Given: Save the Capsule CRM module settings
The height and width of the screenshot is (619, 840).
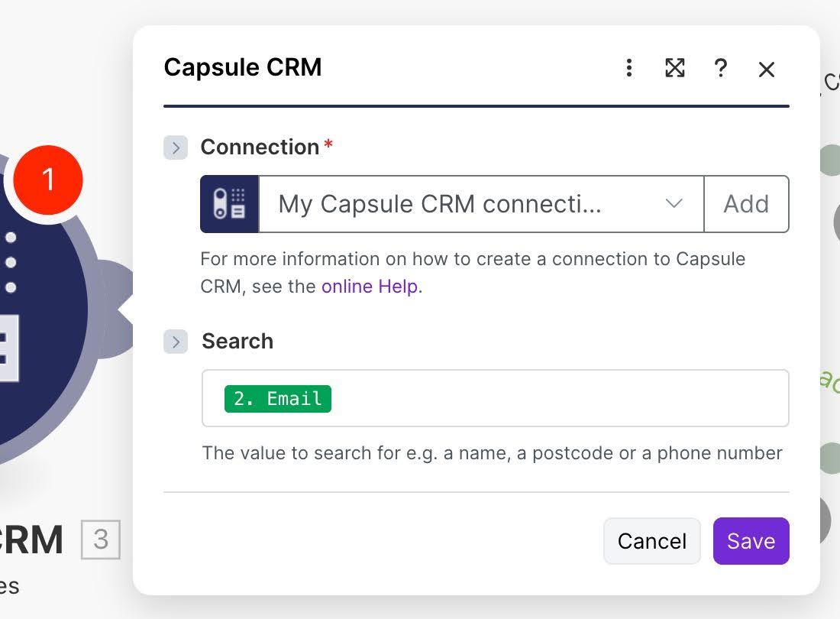Looking at the screenshot, I should click(751, 540).
